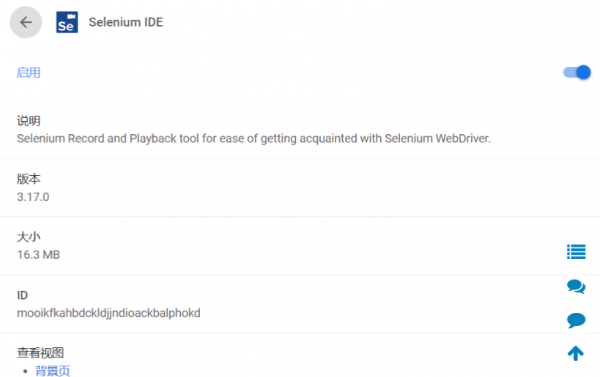The width and height of the screenshot is (600, 377).
Task: Click the 大小 heading
Action: coord(29,237)
